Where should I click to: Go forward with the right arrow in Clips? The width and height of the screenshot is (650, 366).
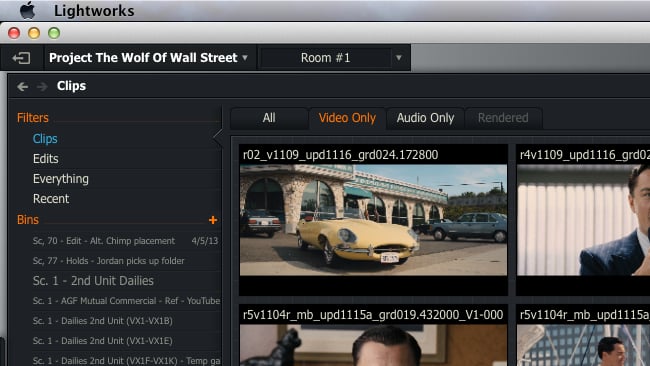pos(42,86)
